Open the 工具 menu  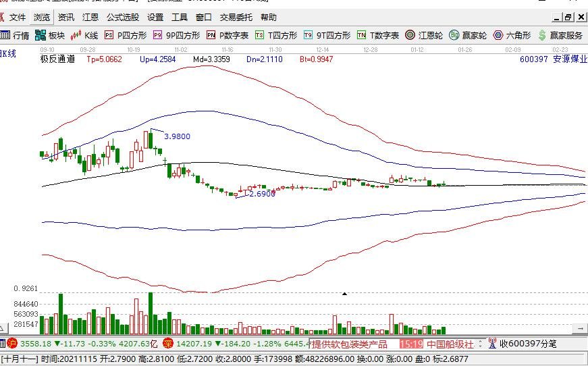180,18
